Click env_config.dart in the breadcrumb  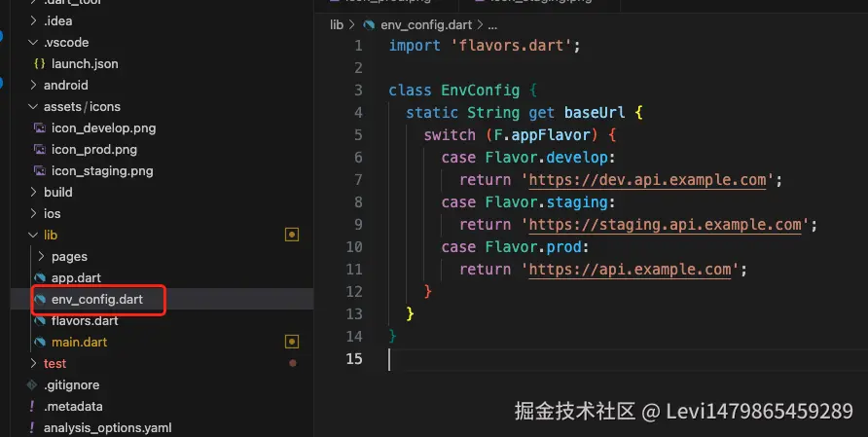pos(426,25)
